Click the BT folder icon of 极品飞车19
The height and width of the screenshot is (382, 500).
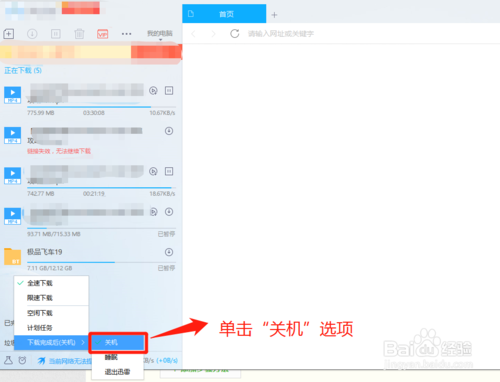(13, 256)
